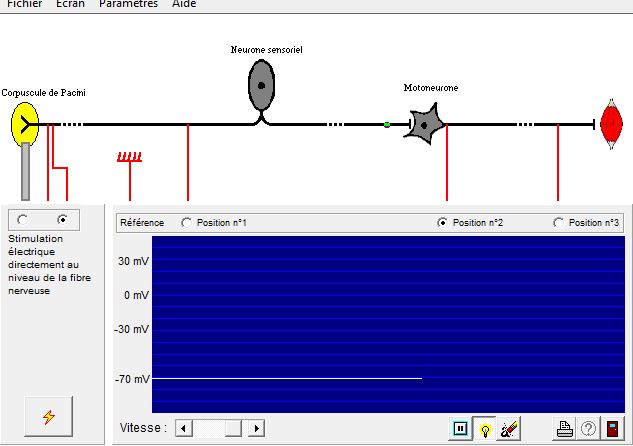The height and width of the screenshot is (446, 633).
Task: Click the yellow Corpuscule de Pacini
Action: [25, 124]
